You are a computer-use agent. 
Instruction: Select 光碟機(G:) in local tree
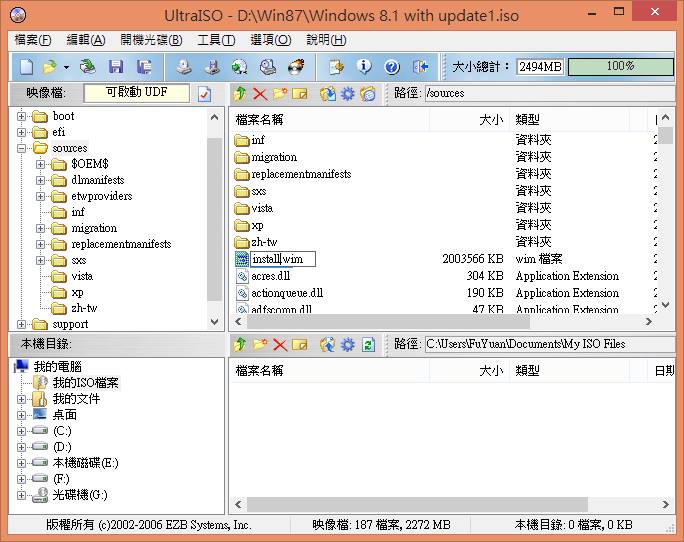pos(80,495)
